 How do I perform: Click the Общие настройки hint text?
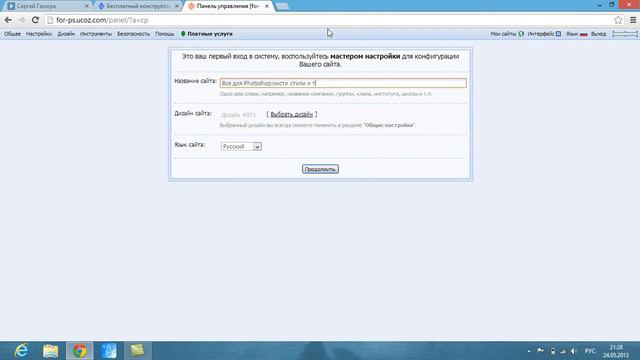pos(389,125)
